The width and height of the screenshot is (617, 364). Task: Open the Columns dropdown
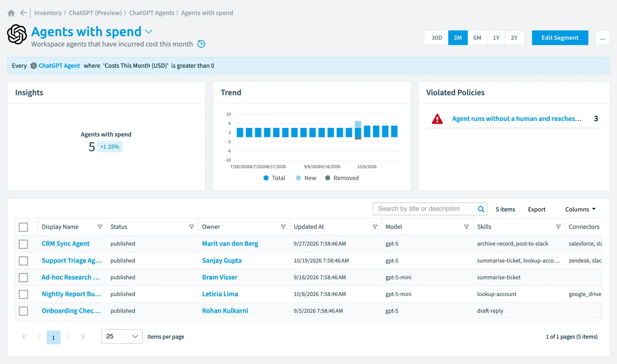[580, 209]
